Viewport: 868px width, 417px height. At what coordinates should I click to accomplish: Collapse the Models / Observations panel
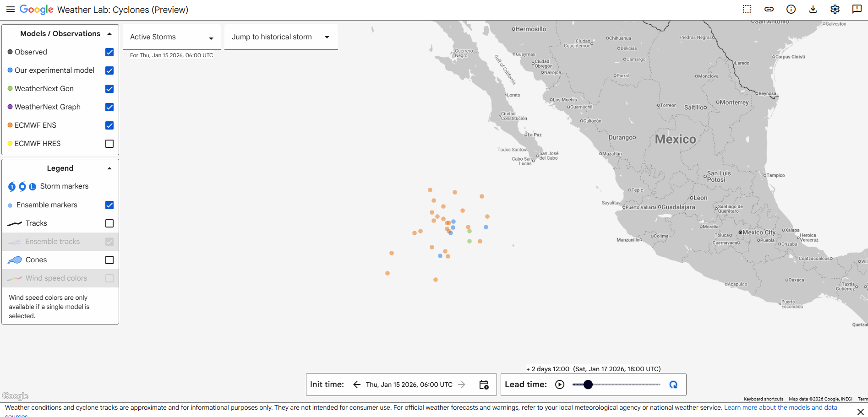[x=109, y=34]
